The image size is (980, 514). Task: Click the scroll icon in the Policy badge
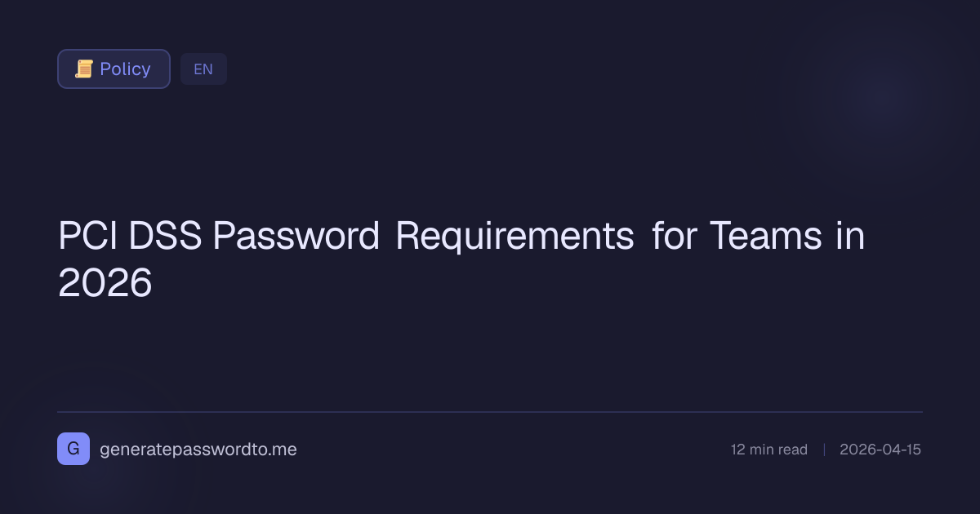tap(83, 69)
